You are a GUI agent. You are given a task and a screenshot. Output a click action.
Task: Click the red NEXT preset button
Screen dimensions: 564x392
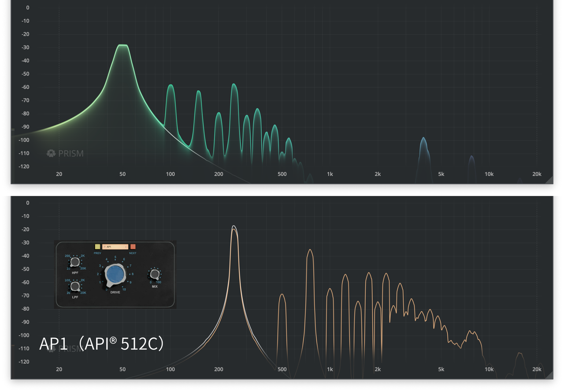(x=133, y=247)
